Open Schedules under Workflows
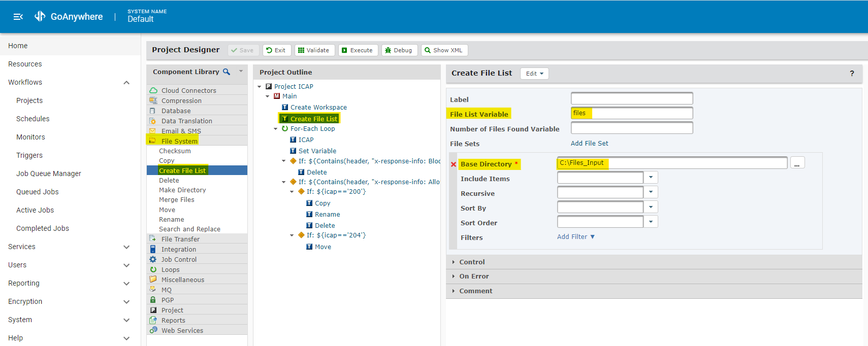This screenshot has width=868, height=346. (x=33, y=119)
